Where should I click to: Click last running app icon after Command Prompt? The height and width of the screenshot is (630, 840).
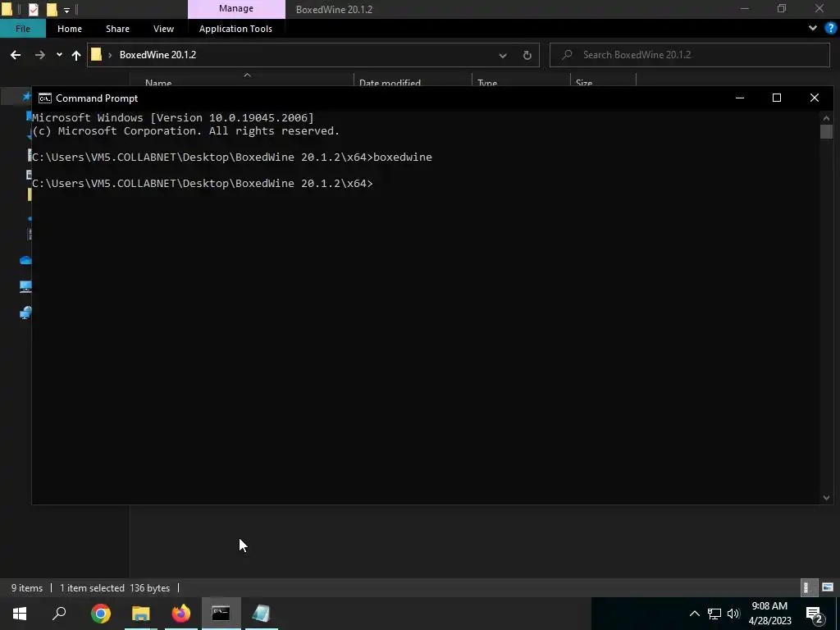click(x=261, y=614)
